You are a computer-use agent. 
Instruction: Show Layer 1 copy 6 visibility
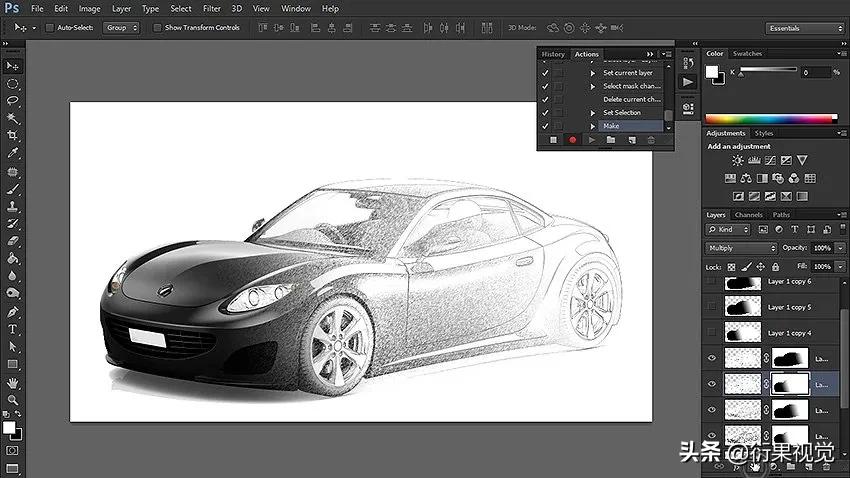pyautogui.click(x=711, y=283)
